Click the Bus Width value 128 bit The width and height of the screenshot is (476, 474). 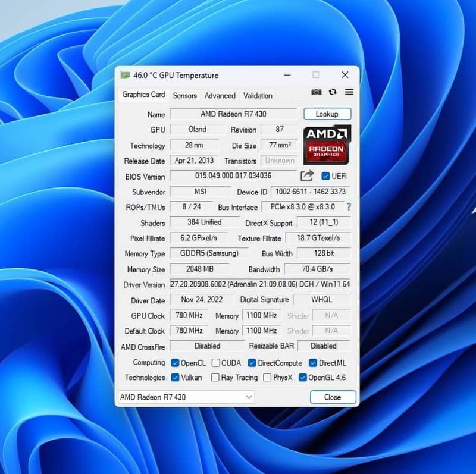coord(324,253)
